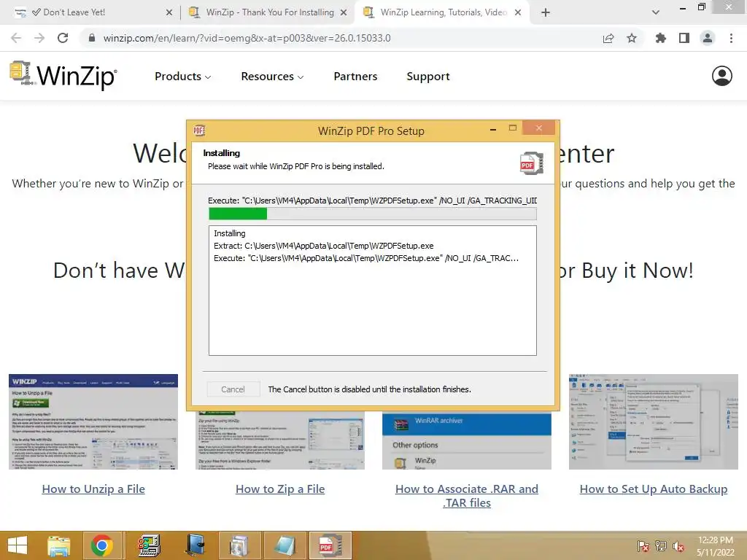Viewport: 747px width, 560px height.
Task: Open the "How to Set Up Auto Backup" link
Action: (x=654, y=489)
